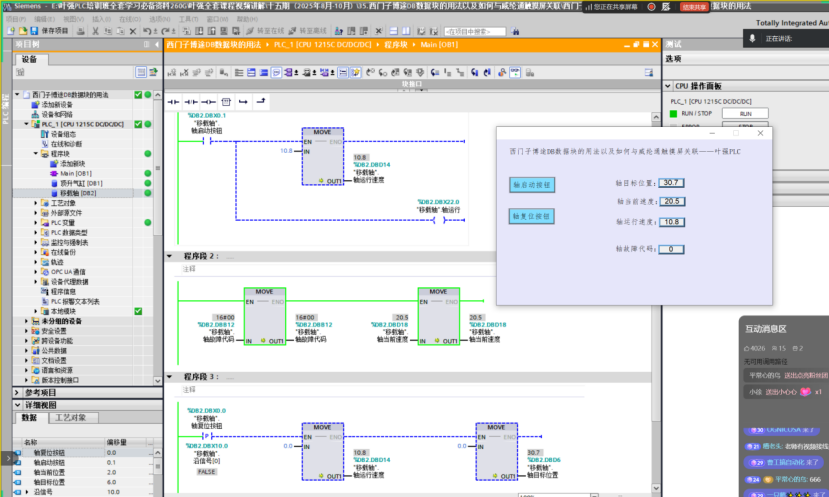
Task: Redo via the toolbar redo arrow
Action: click(165, 31)
